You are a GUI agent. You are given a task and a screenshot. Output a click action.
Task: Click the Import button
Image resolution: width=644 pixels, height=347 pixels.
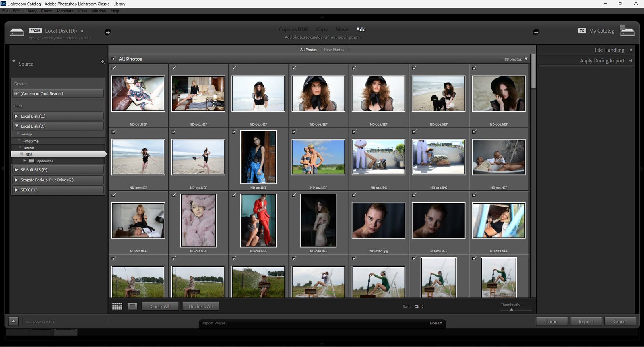point(586,322)
